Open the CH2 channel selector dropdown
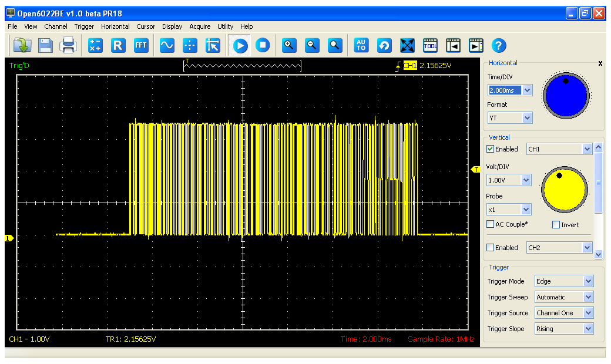The width and height of the screenshot is (611, 364). point(587,248)
